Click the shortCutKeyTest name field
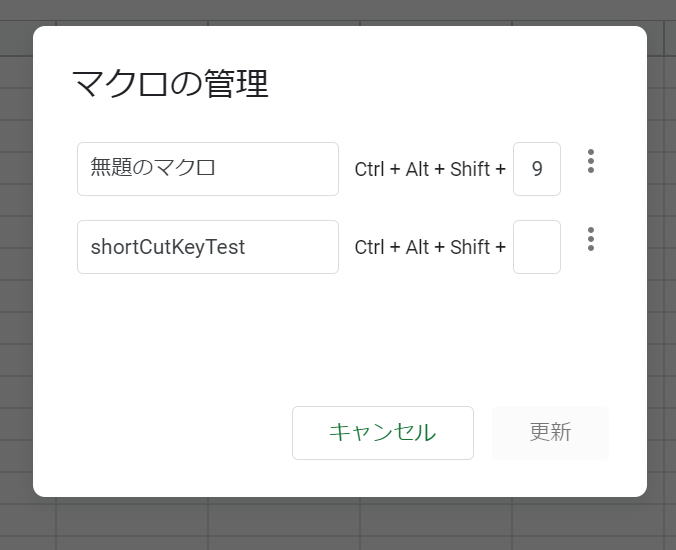This screenshot has height=550, width=676. coord(208,247)
